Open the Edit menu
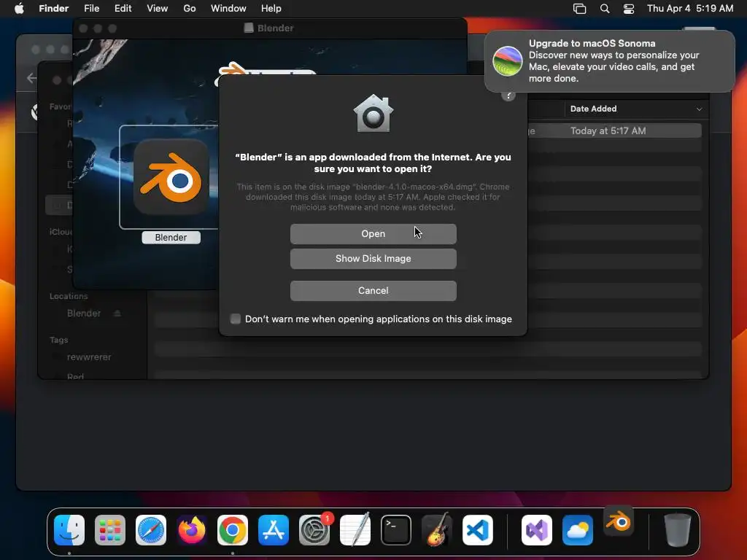Screen dimensions: 747x560 (x=123, y=9)
